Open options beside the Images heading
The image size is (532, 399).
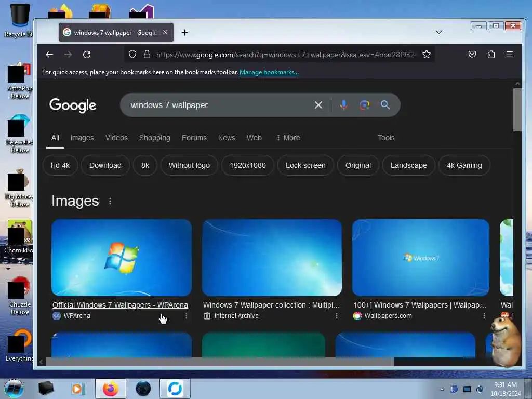[x=110, y=201]
